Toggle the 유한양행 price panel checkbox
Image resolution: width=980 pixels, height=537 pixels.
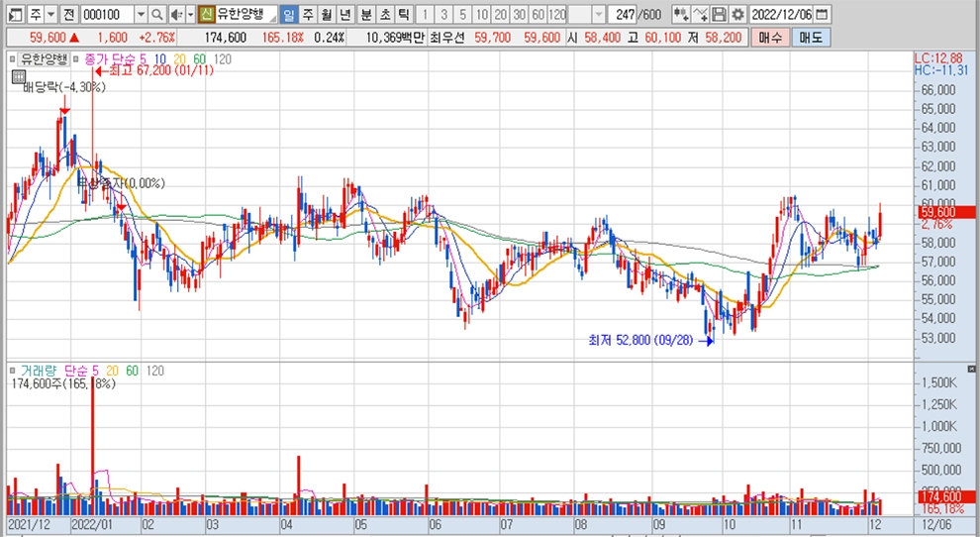14,59
